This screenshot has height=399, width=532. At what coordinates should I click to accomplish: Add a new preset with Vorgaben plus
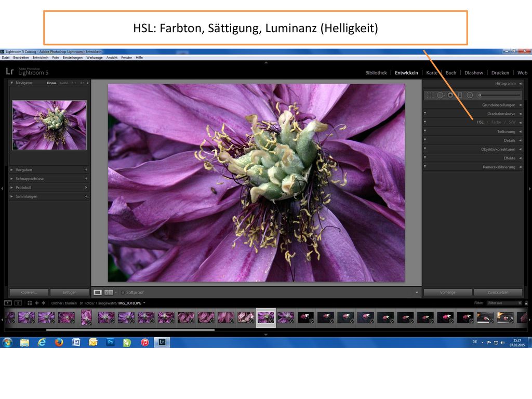pos(86,170)
